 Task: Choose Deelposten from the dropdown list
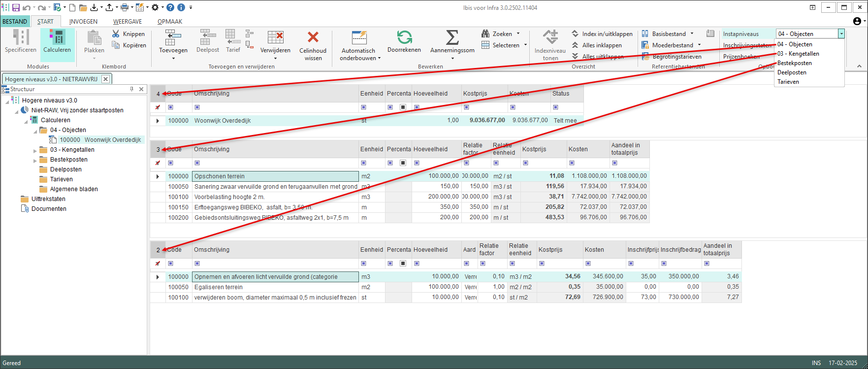pos(791,72)
